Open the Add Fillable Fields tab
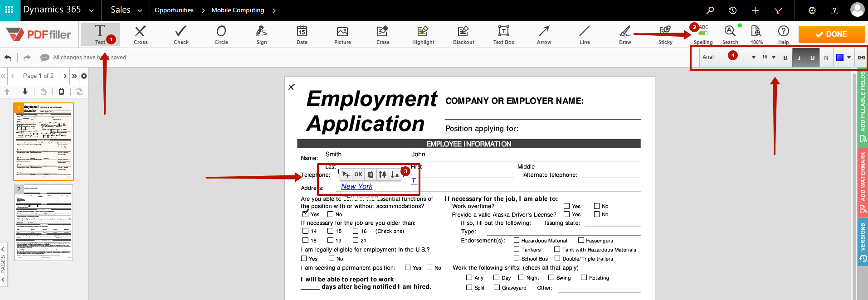This screenshot has height=300, width=868. (863, 107)
